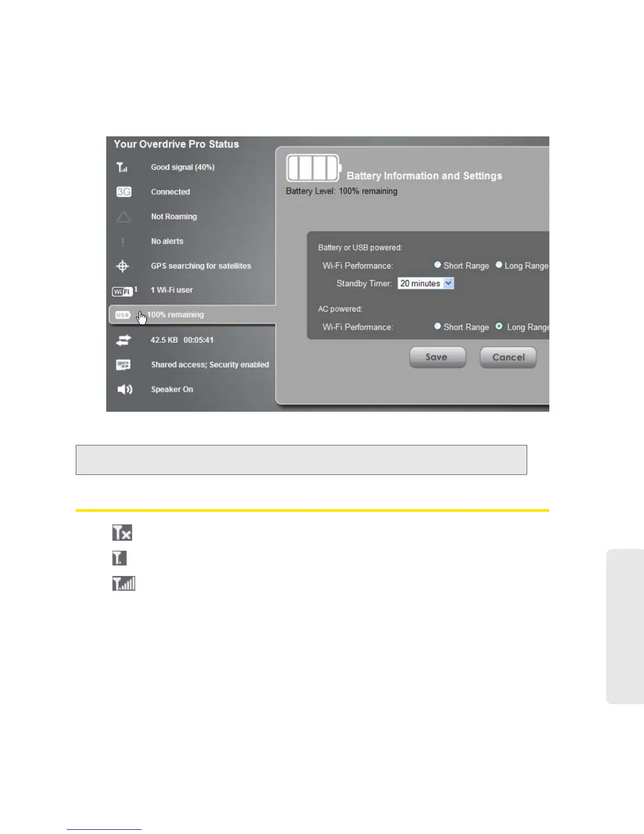Click the "No alerts" status text
The width and height of the screenshot is (644, 834).
coord(167,242)
